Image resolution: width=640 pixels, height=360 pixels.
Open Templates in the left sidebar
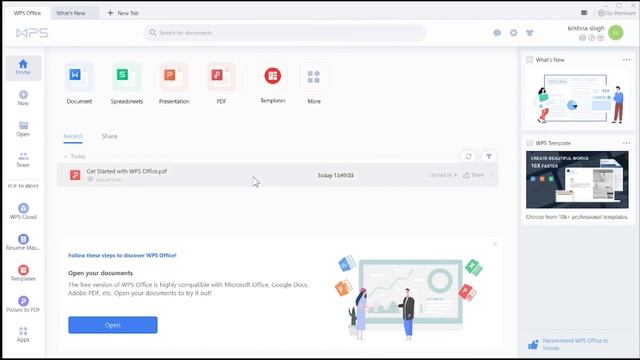(x=23, y=273)
